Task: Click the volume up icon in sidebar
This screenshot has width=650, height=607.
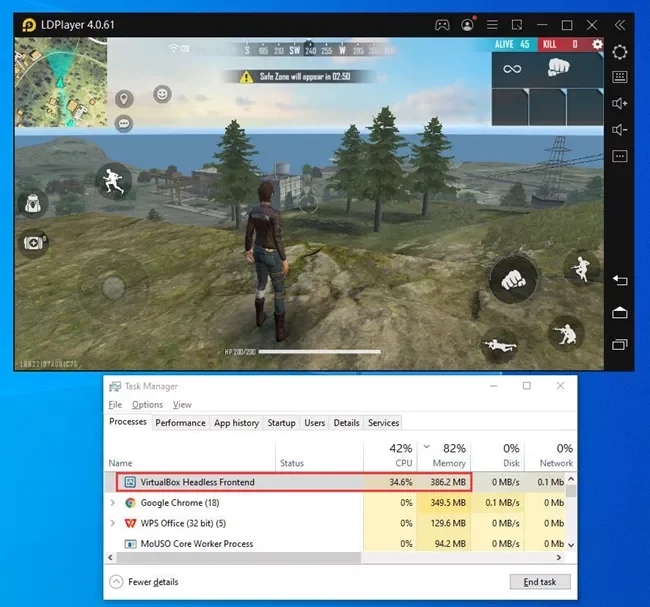Action: [x=620, y=103]
